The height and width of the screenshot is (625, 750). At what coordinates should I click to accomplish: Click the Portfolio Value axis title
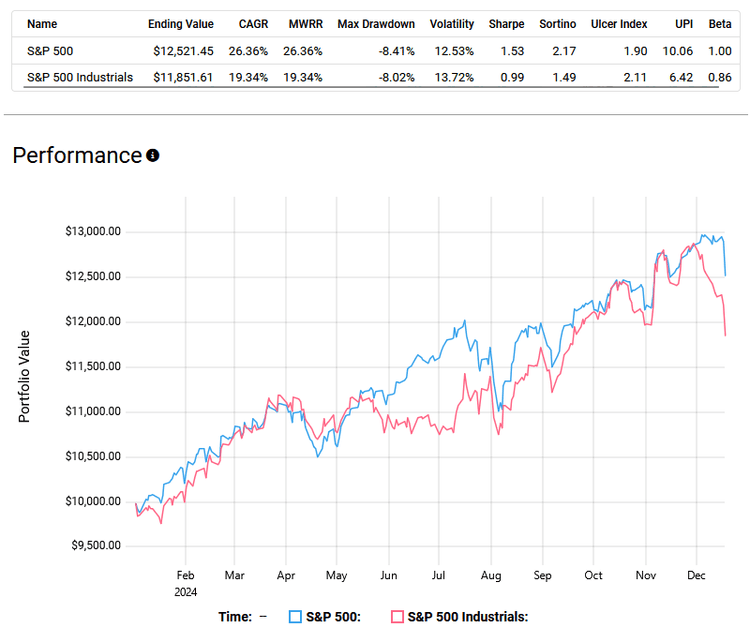tap(24, 377)
